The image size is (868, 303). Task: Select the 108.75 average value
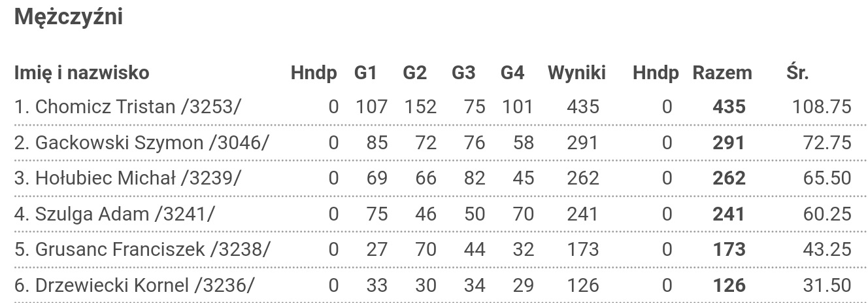pyautogui.click(x=822, y=107)
